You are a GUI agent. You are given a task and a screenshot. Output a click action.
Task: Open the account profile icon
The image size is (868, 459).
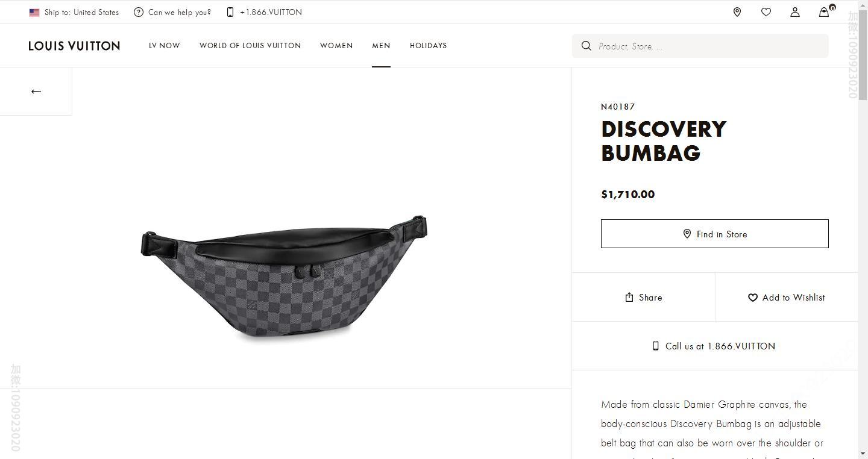pyautogui.click(x=794, y=12)
